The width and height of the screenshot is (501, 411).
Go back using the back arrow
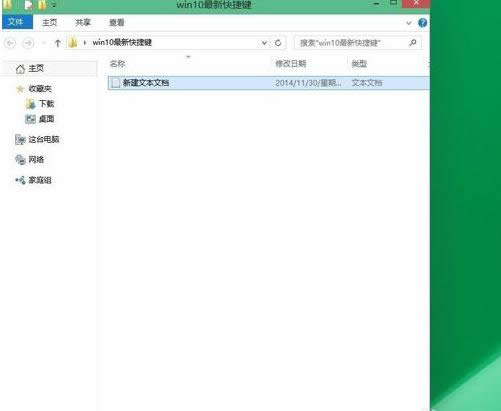[x=11, y=43]
